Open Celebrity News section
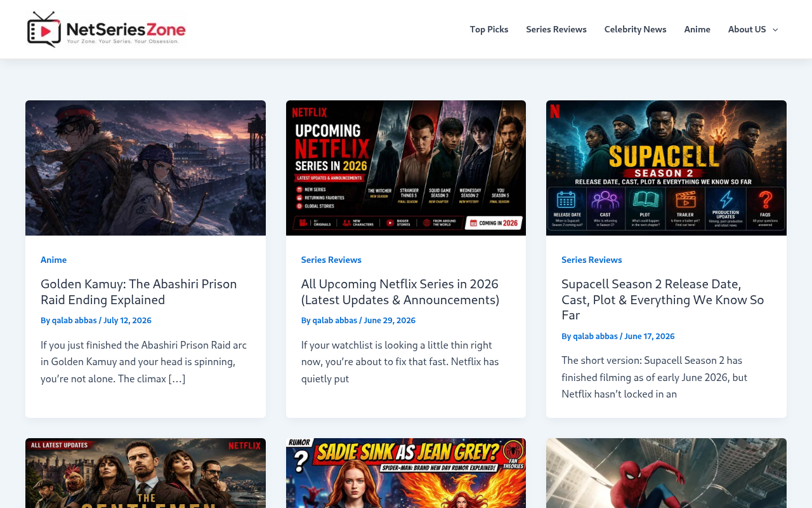This screenshot has height=508, width=812. tap(635, 29)
